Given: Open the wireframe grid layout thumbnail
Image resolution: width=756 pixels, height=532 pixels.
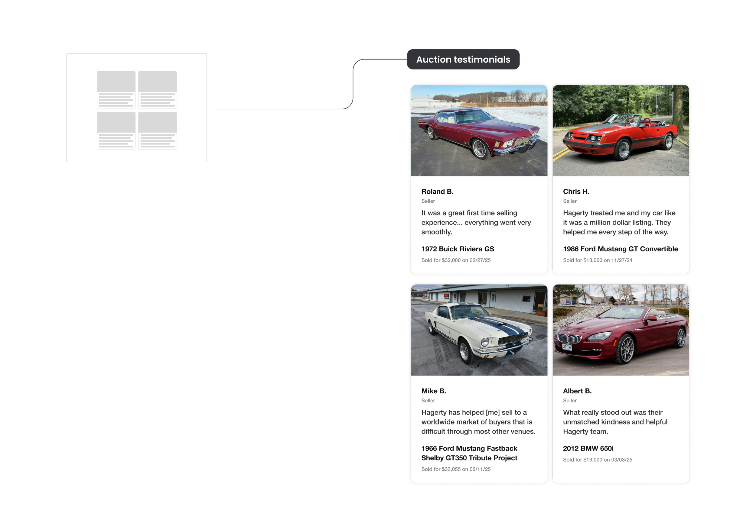Looking at the screenshot, I should (136, 108).
